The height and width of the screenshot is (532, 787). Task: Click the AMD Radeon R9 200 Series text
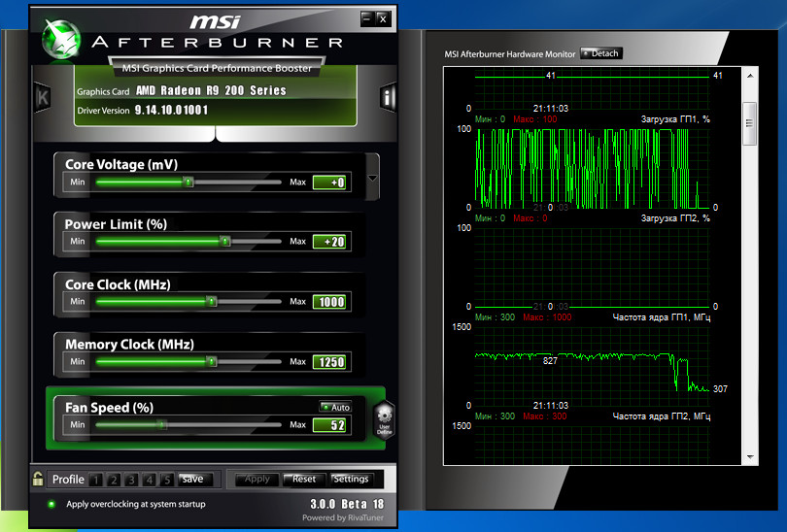211,90
